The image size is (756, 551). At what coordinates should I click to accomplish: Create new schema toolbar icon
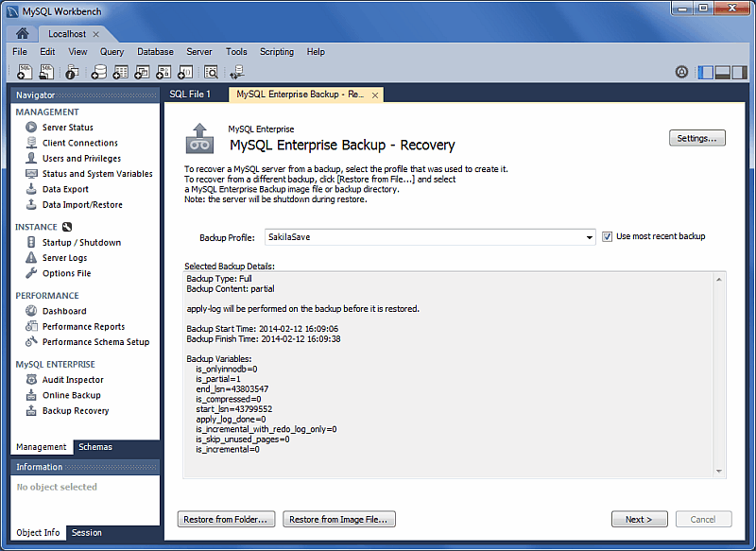point(99,72)
